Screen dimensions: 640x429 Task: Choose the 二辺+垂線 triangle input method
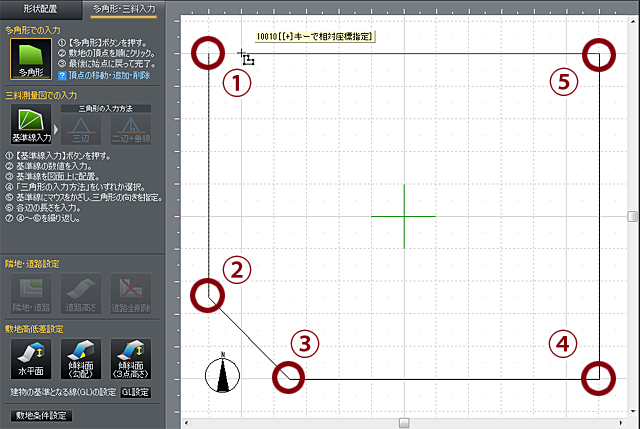[137, 127]
